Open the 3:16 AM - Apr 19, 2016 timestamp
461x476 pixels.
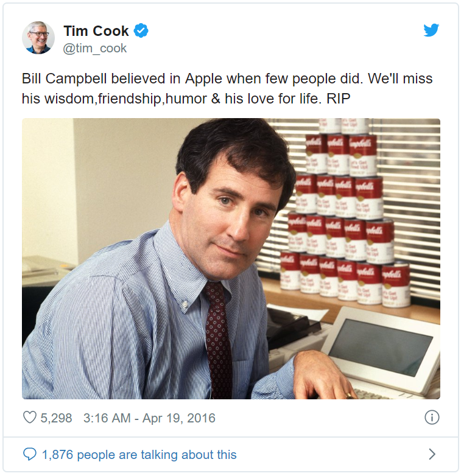point(149,418)
